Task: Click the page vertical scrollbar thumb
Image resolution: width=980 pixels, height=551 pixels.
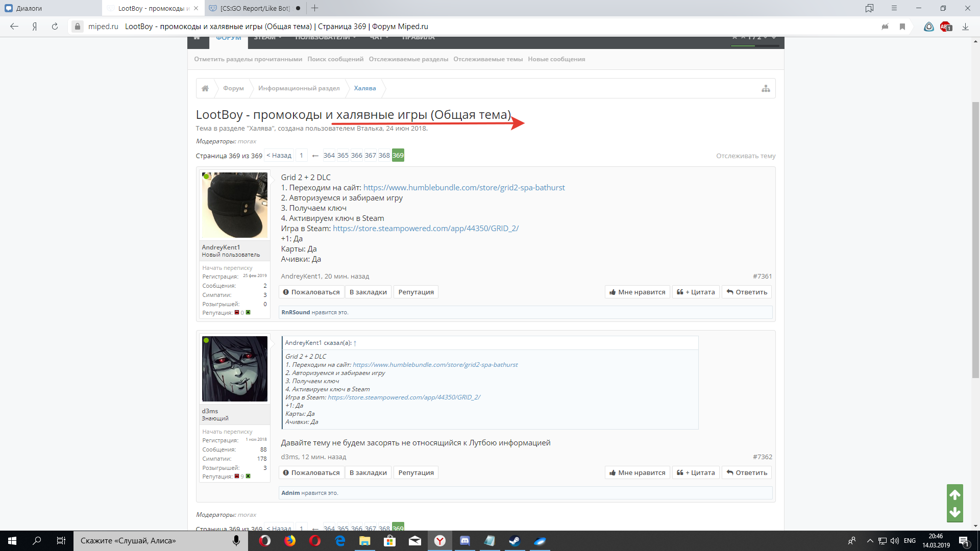Action: click(x=975, y=240)
